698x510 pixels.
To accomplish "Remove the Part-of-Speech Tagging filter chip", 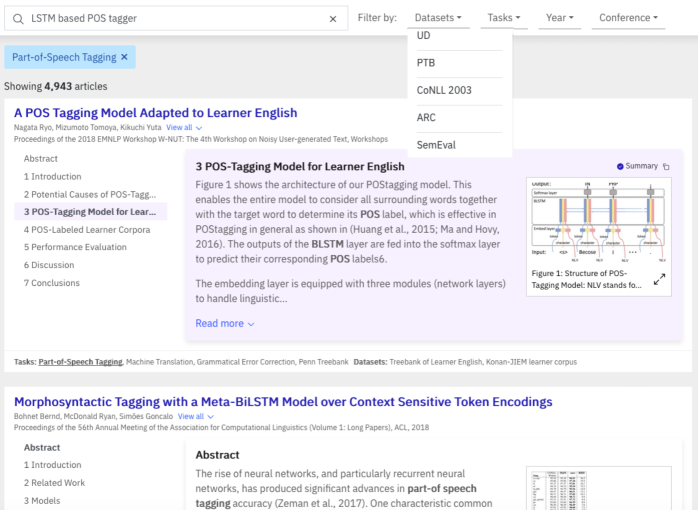I will (x=124, y=57).
